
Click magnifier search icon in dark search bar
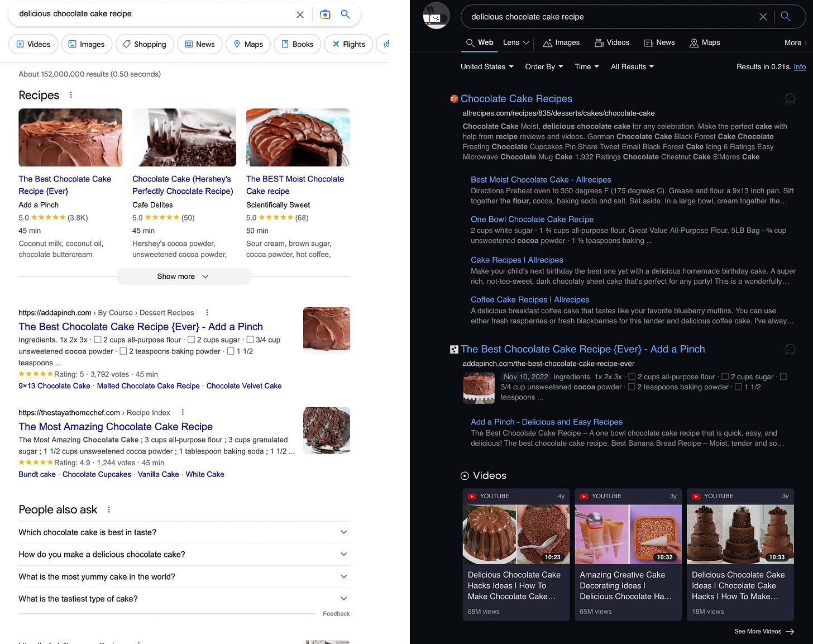tap(786, 17)
